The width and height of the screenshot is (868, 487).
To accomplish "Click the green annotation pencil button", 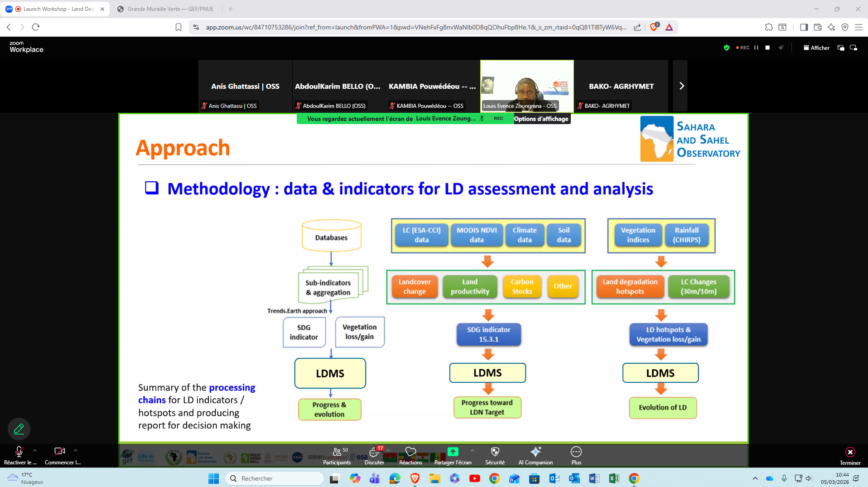I will click(x=19, y=429).
